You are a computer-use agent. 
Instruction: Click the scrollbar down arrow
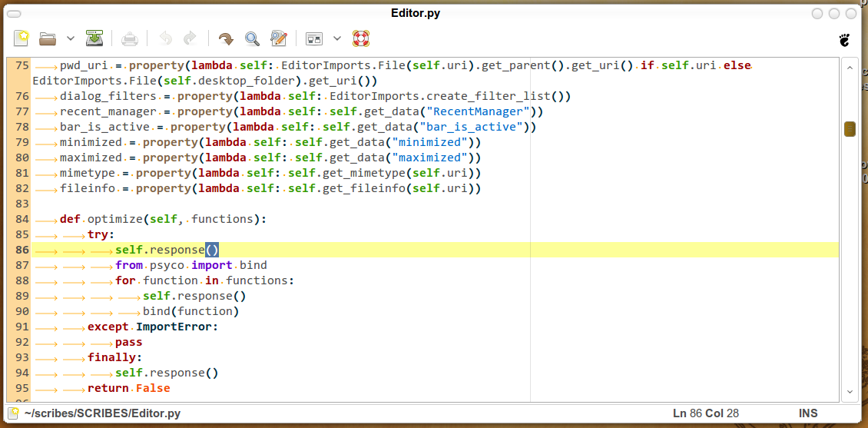click(850, 391)
